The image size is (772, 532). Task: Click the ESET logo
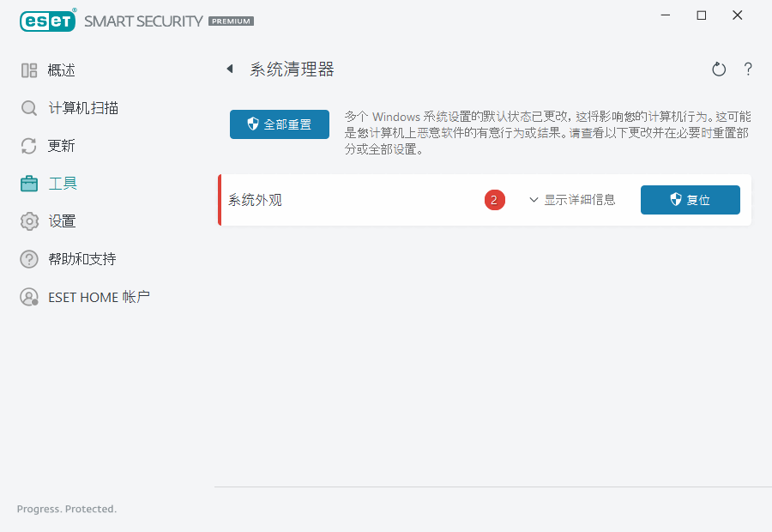(x=47, y=21)
